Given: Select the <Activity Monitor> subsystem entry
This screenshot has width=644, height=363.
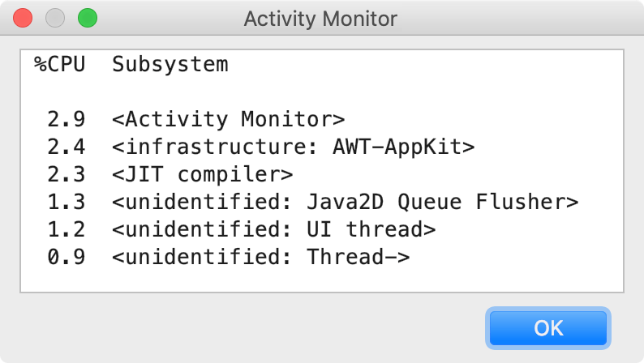Looking at the screenshot, I should (x=228, y=119).
